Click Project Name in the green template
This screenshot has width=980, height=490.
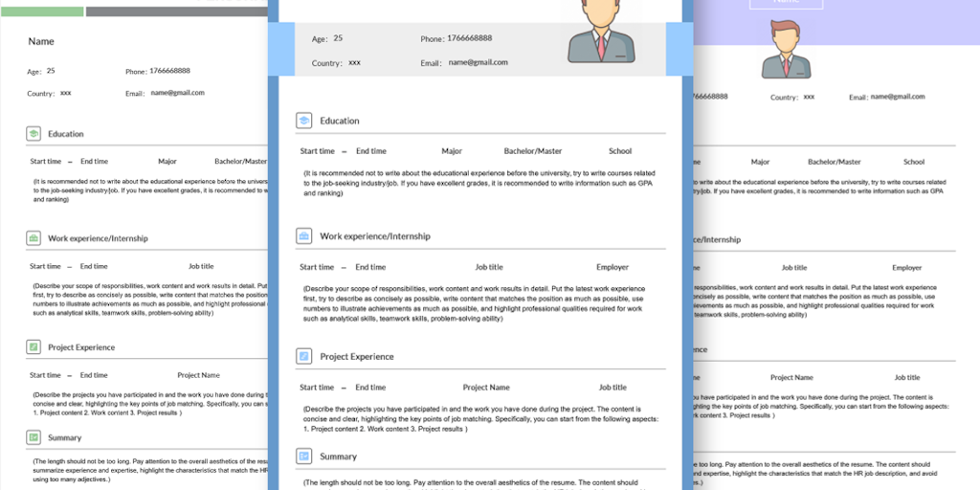tap(198, 375)
